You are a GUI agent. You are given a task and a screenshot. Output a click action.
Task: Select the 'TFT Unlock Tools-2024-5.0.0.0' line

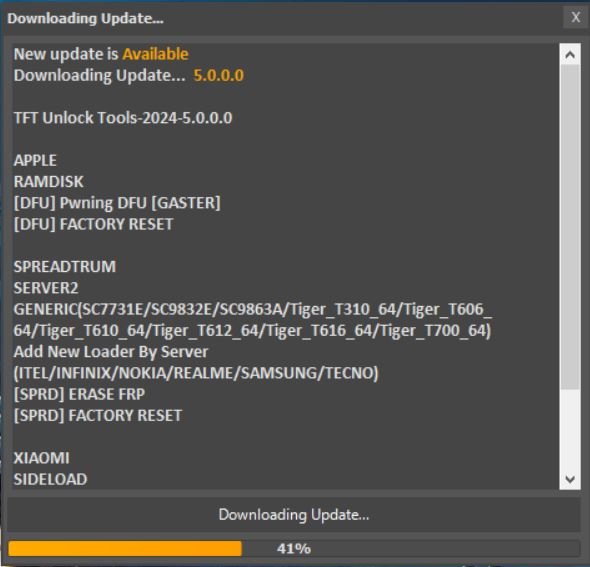pos(123,118)
